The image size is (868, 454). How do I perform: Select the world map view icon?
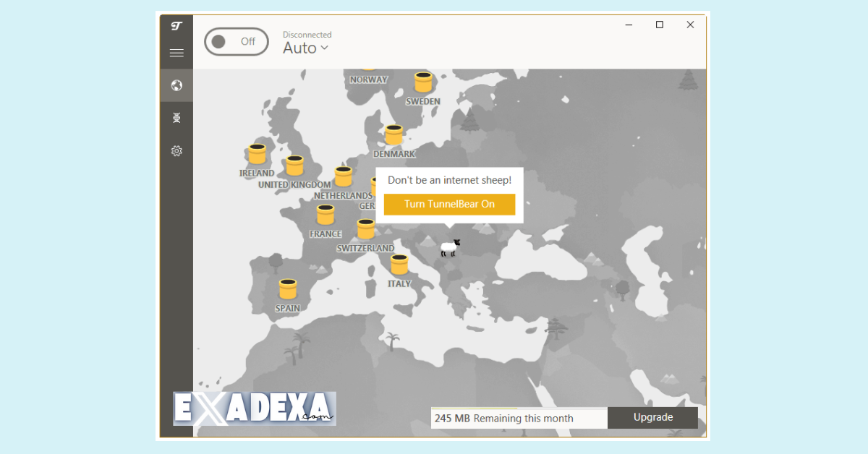[176, 85]
